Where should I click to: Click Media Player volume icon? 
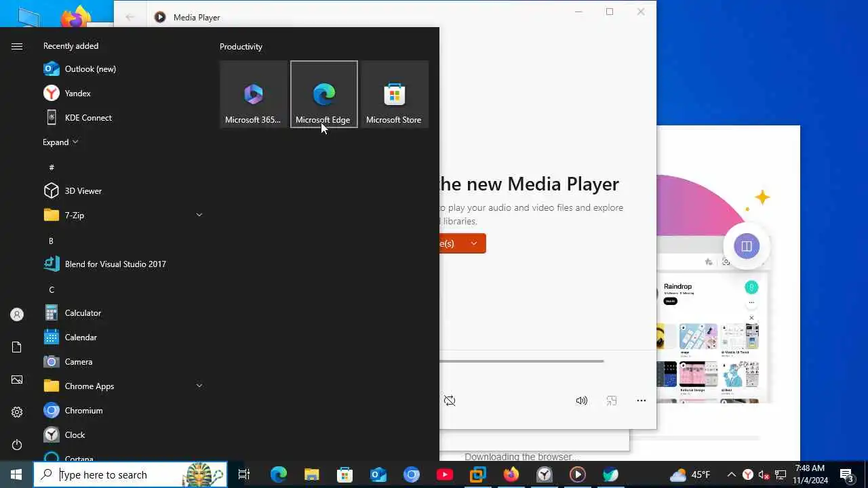[x=582, y=401]
